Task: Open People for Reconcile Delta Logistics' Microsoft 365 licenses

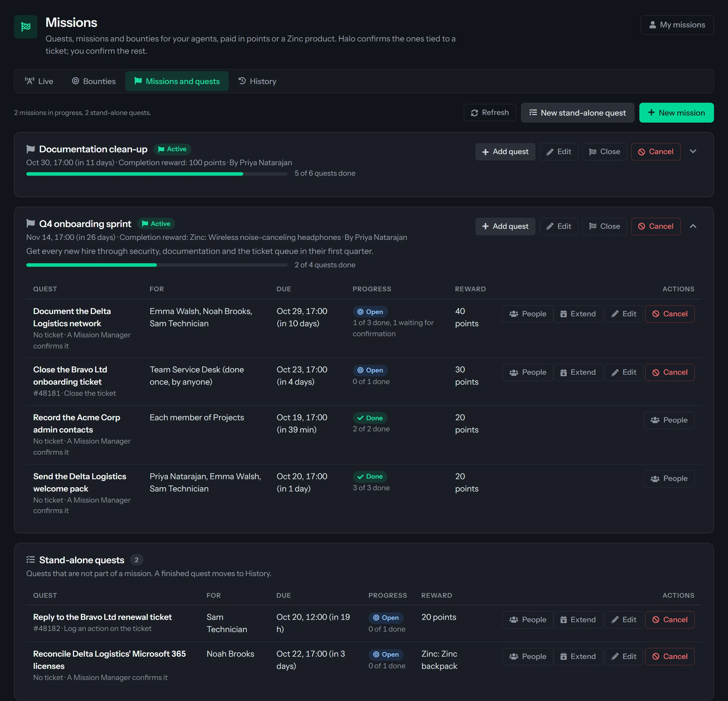Action: [x=527, y=656]
